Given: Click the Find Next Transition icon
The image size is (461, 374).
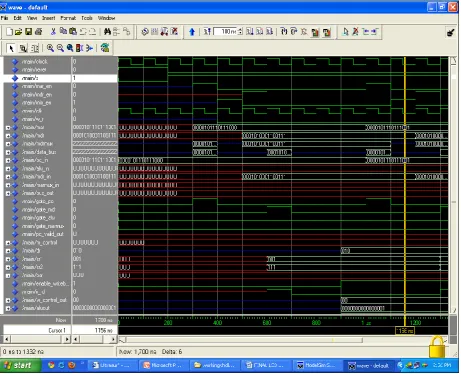Looking at the screenshot, I should click(374, 32).
